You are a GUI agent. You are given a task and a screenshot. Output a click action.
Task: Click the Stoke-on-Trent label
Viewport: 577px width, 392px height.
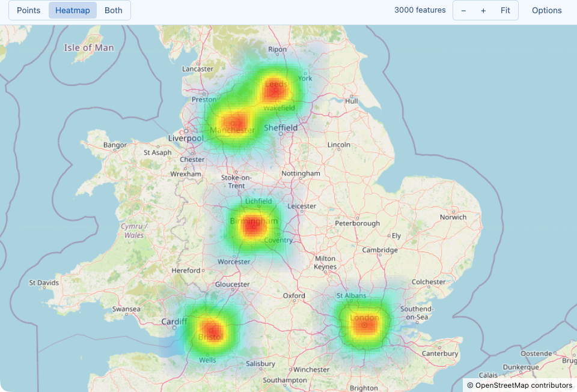coord(236,181)
